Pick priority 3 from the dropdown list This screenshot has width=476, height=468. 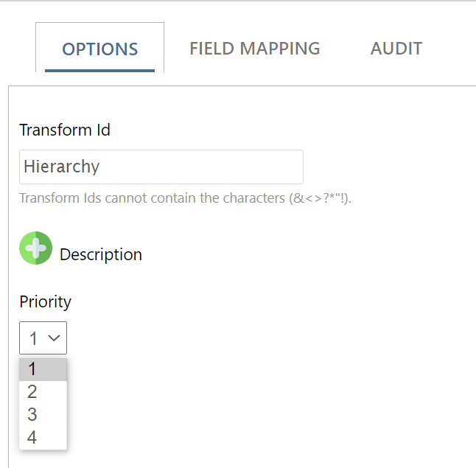(x=43, y=414)
